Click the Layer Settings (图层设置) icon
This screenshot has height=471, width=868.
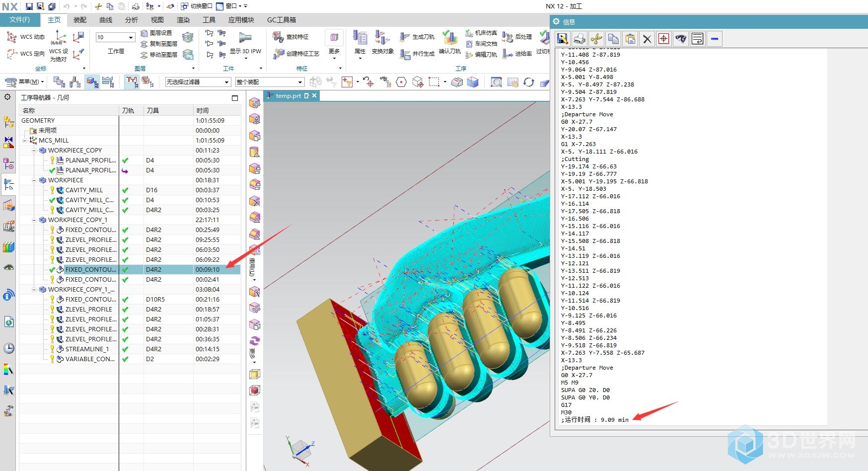[x=144, y=33]
